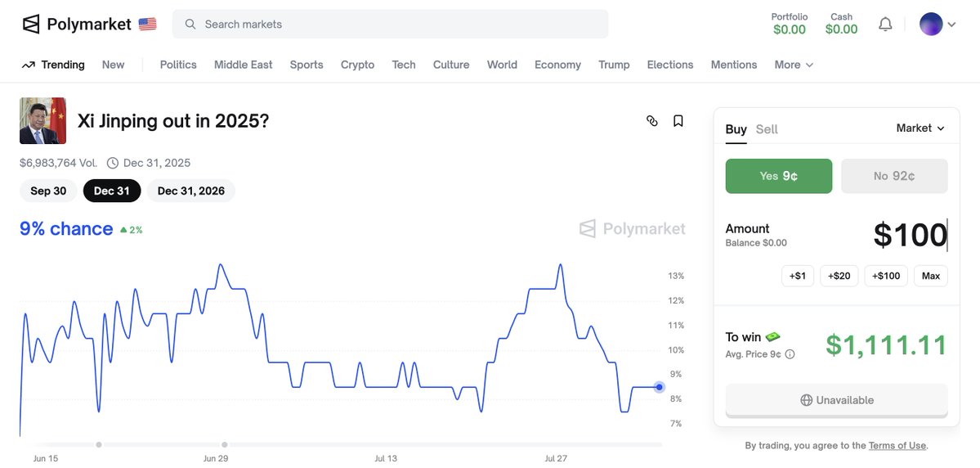Set amount to Max
The height and width of the screenshot is (468, 980).
pyautogui.click(x=931, y=276)
